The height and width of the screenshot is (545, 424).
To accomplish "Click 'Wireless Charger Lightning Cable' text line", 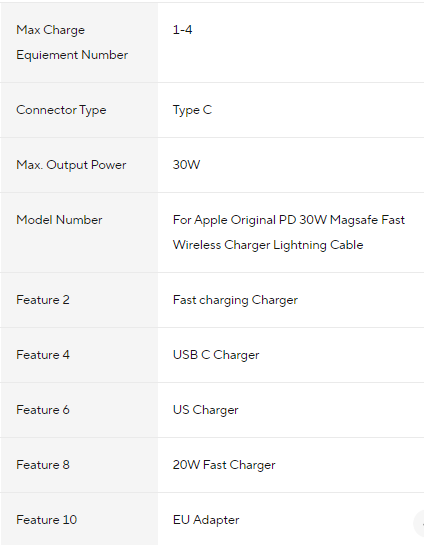I will (268, 245).
